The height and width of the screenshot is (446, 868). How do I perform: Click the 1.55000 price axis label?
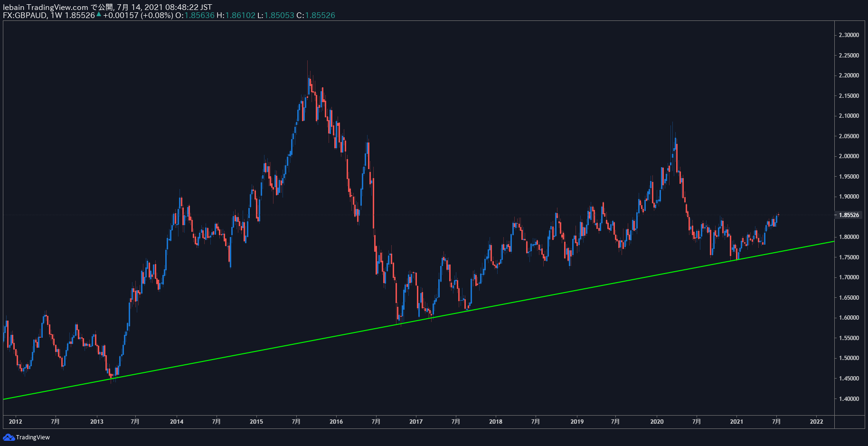click(x=849, y=338)
